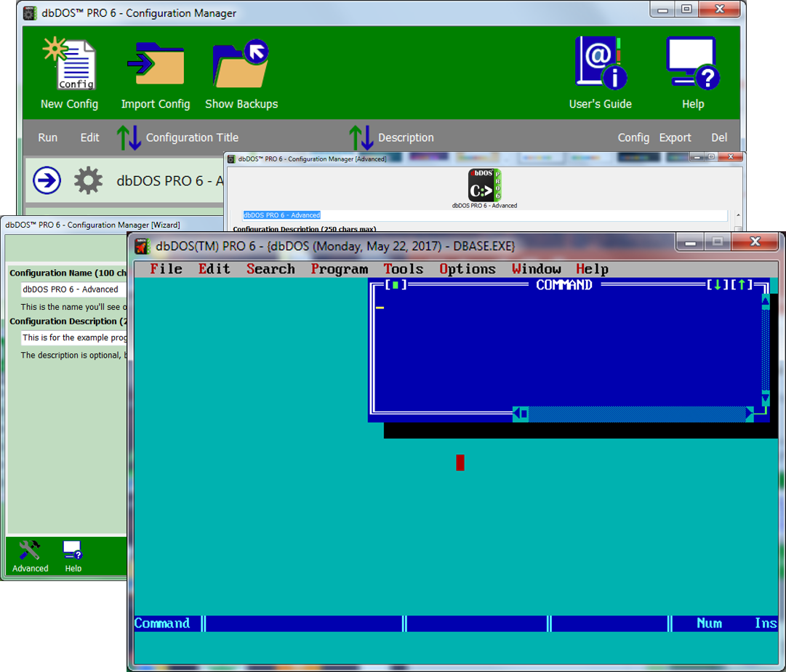
Task: Click the dbDOS DBASE.EXE title bar icon
Action: [x=143, y=247]
